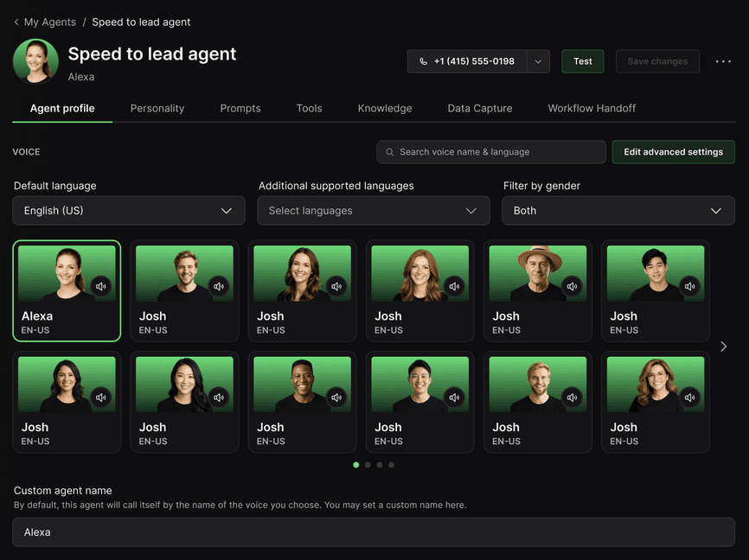Screen dimensions: 749x560
Task: Click the agent avatar next to title
Action: point(35,61)
